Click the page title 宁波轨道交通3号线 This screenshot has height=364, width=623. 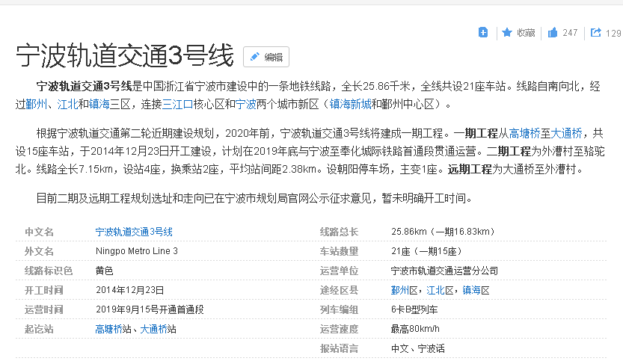124,55
